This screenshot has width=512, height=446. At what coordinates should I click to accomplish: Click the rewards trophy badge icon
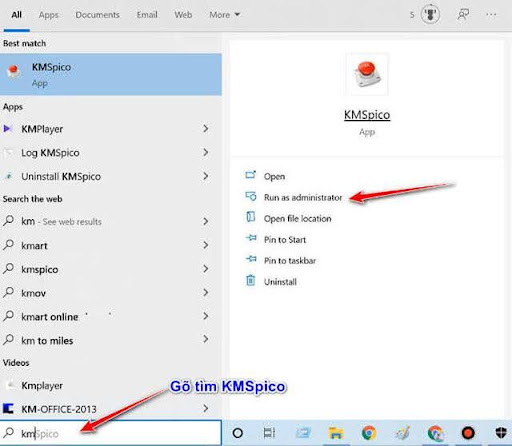click(x=430, y=15)
